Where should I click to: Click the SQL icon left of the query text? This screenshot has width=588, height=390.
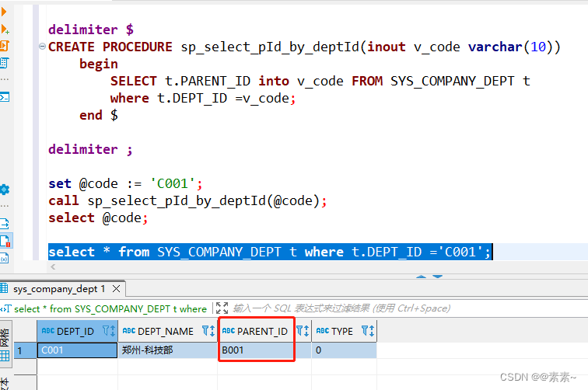pyautogui.click(x=5, y=308)
